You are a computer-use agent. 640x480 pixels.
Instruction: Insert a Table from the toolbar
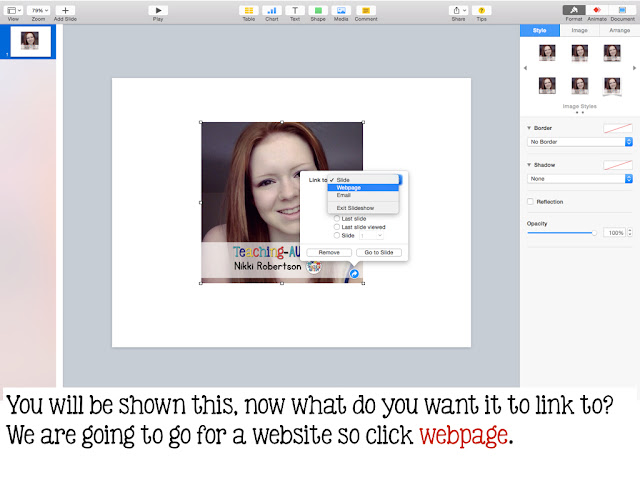pyautogui.click(x=249, y=11)
